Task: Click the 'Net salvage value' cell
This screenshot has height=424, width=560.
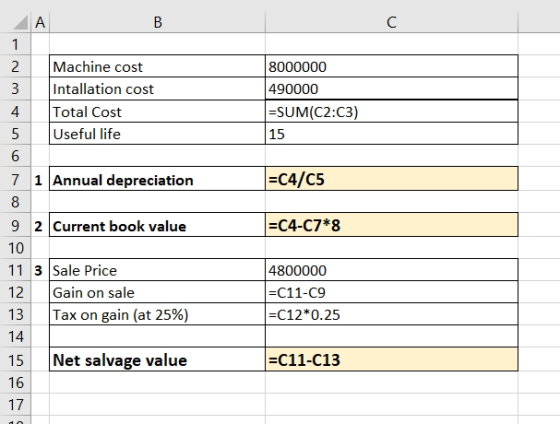Action: 158,359
